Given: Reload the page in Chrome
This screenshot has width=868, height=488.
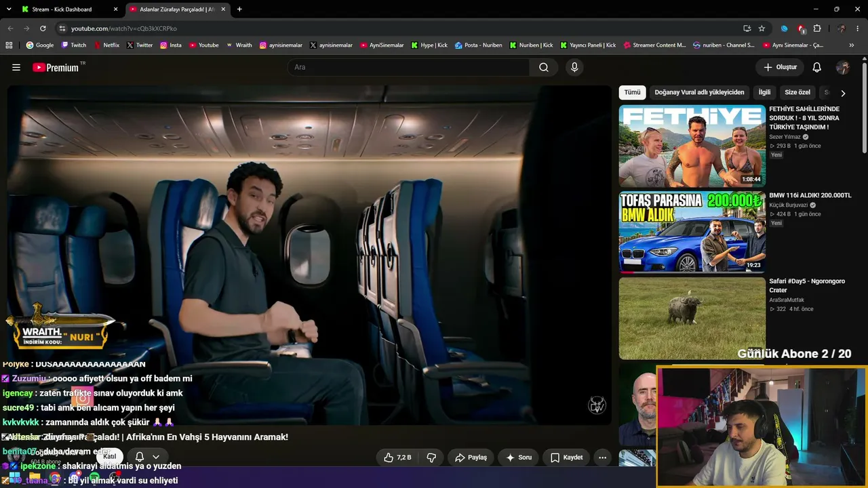Looking at the screenshot, I should coord(43,28).
